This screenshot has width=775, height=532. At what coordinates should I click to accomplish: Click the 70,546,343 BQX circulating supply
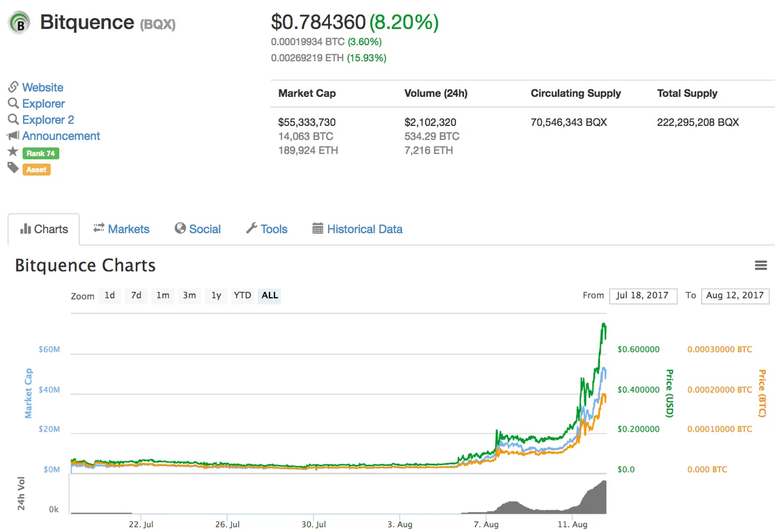tap(569, 122)
